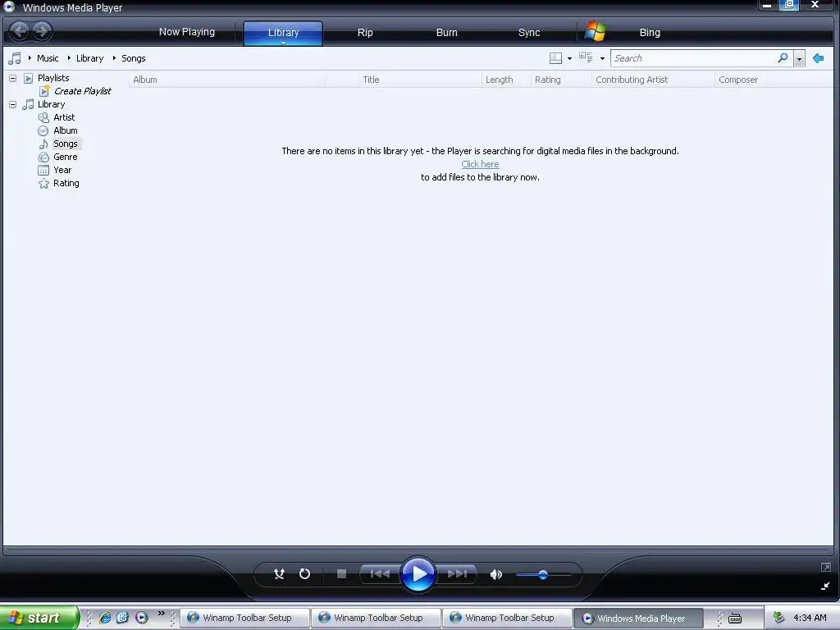Viewport: 840px width, 630px height.
Task: Adjust the volume slider
Action: pos(543,575)
